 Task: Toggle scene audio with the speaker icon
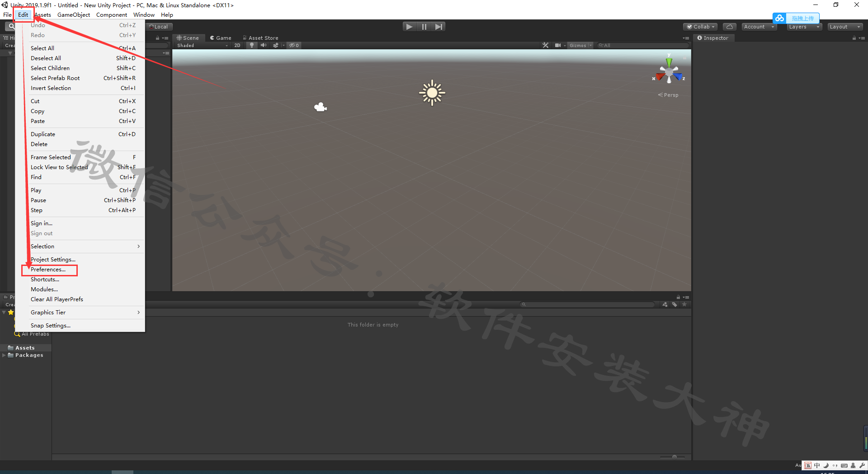tap(264, 45)
